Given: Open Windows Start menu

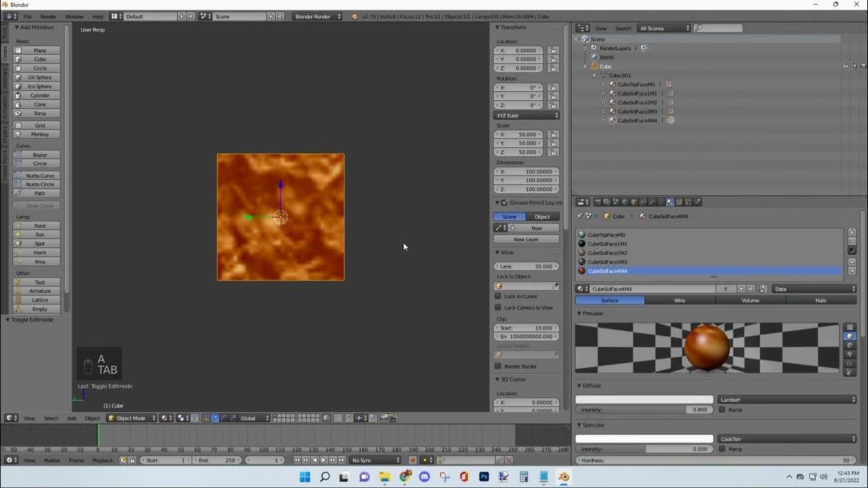Looking at the screenshot, I should click(x=305, y=477).
